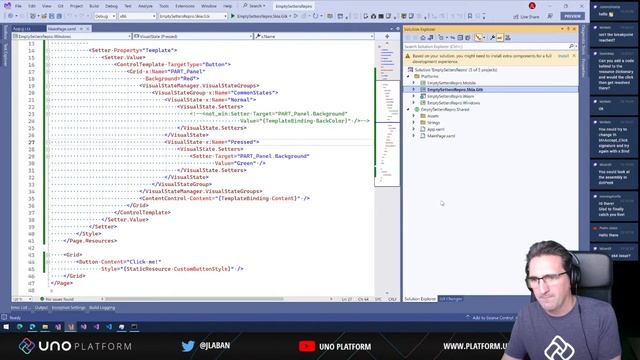
Task: Open the View menu
Action: click(x=47, y=6)
